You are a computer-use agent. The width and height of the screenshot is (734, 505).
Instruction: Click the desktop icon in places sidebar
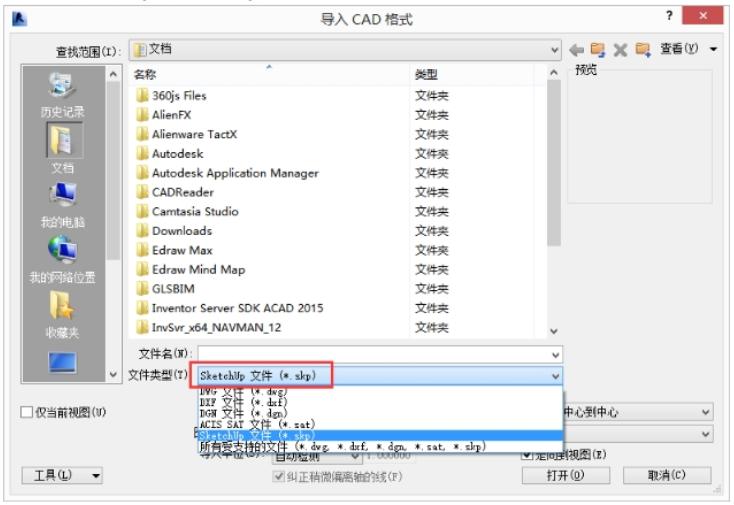pyautogui.click(x=62, y=362)
